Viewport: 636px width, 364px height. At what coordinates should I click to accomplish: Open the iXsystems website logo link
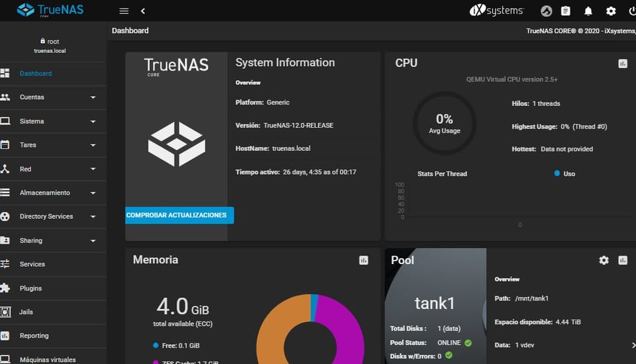[x=496, y=10]
